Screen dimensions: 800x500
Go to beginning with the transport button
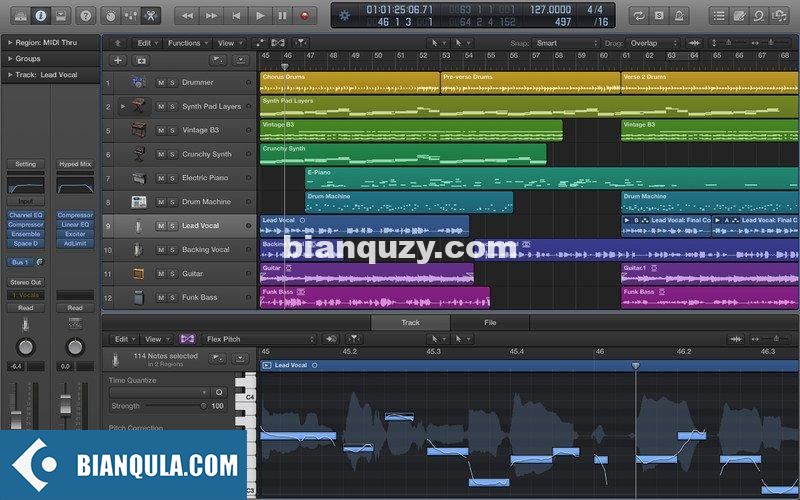[236, 16]
